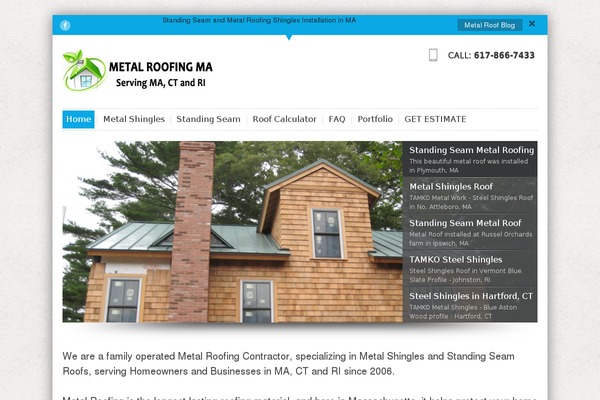Click the Facebook icon in top bar
Viewport: 600px width, 400px height.
65,25
